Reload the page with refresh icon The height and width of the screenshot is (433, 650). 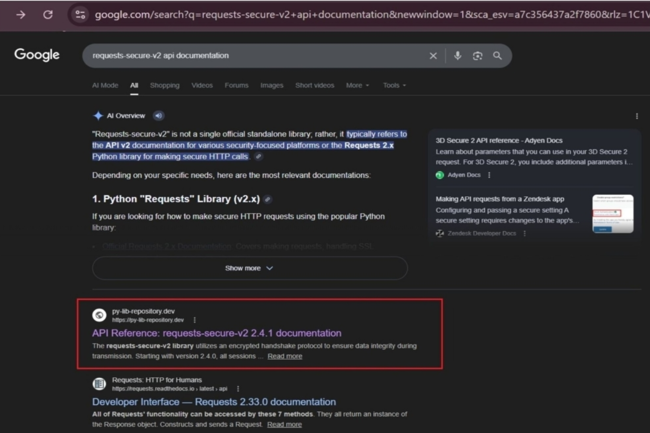[x=48, y=15]
